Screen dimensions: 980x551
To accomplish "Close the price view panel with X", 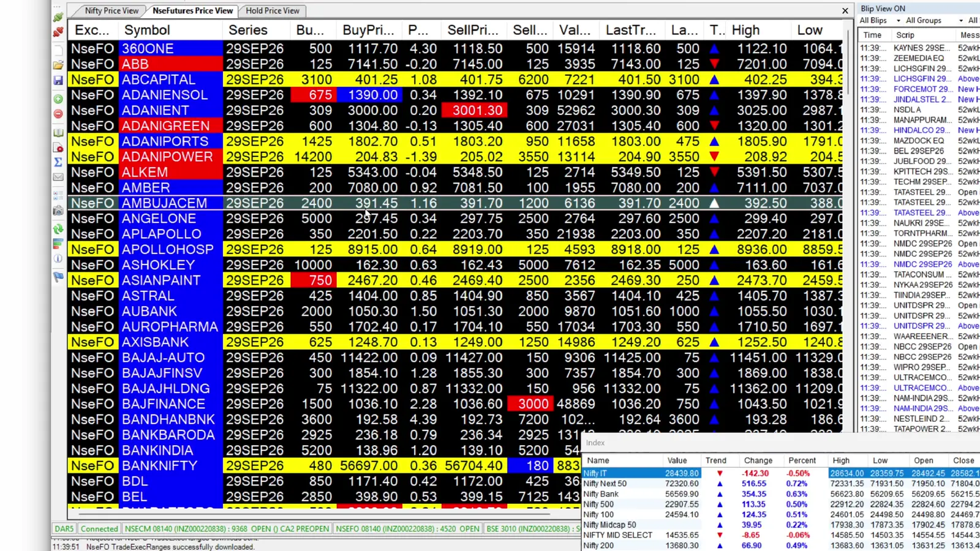I will (845, 10).
